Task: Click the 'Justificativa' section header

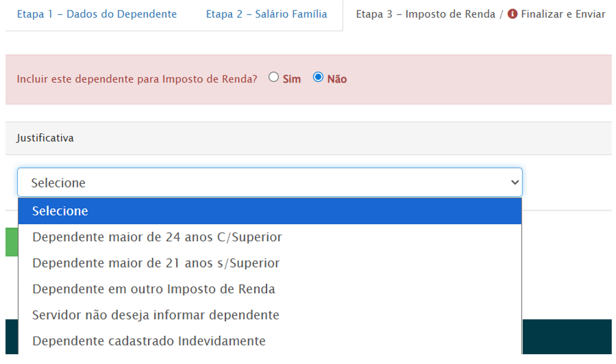Action: (45, 139)
